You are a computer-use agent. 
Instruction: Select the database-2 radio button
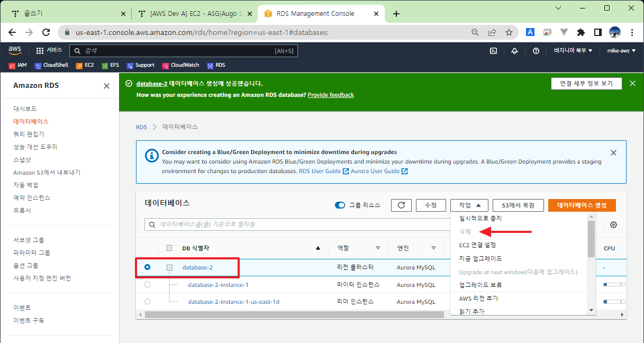pyautogui.click(x=147, y=267)
